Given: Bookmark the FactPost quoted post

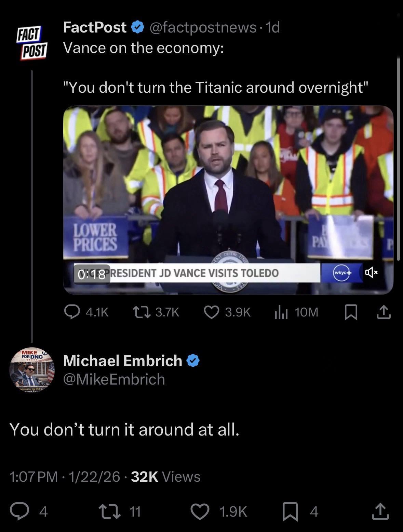Looking at the screenshot, I should pos(351,312).
